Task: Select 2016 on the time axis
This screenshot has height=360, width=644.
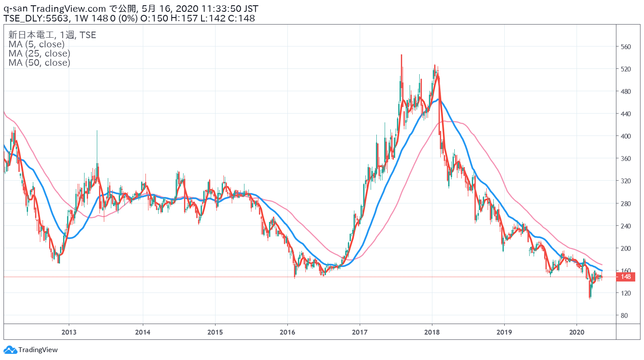Action: pos(287,332)
